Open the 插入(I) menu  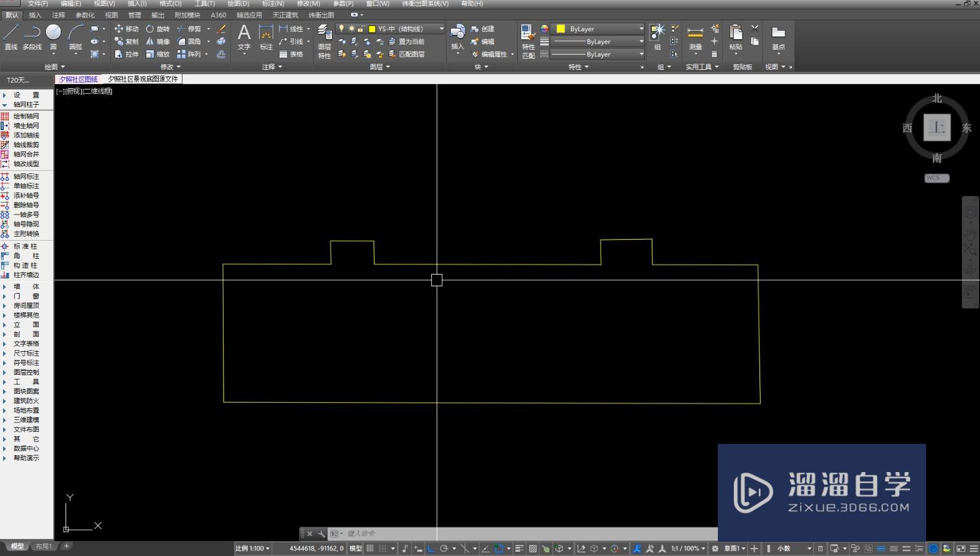click(x=136, y=4)
